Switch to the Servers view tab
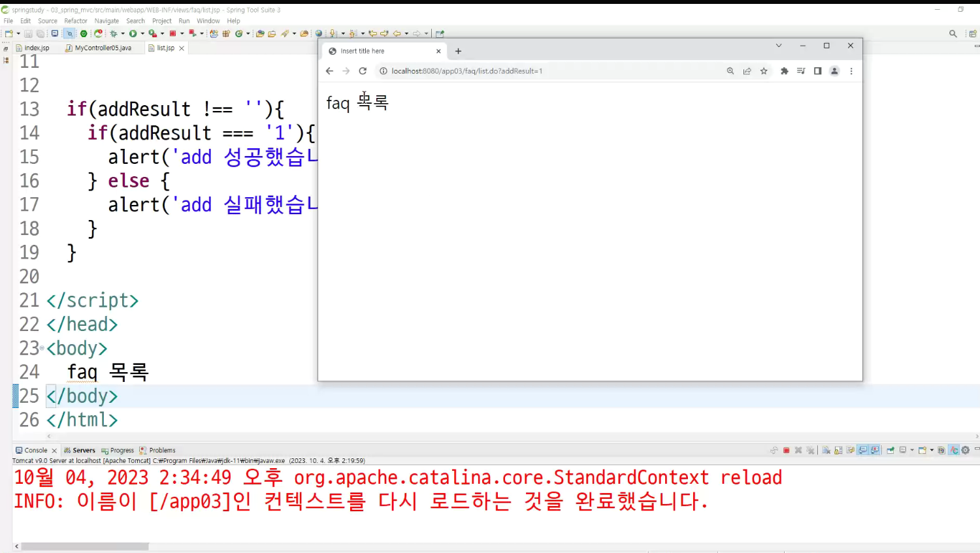The width and height of the screenshot is (980, 553). pos(80,450)
